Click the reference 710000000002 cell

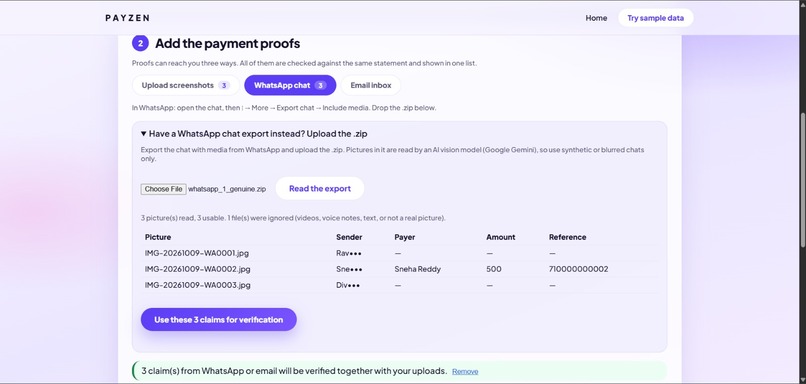pyautogui.click(x=578, y=269)
